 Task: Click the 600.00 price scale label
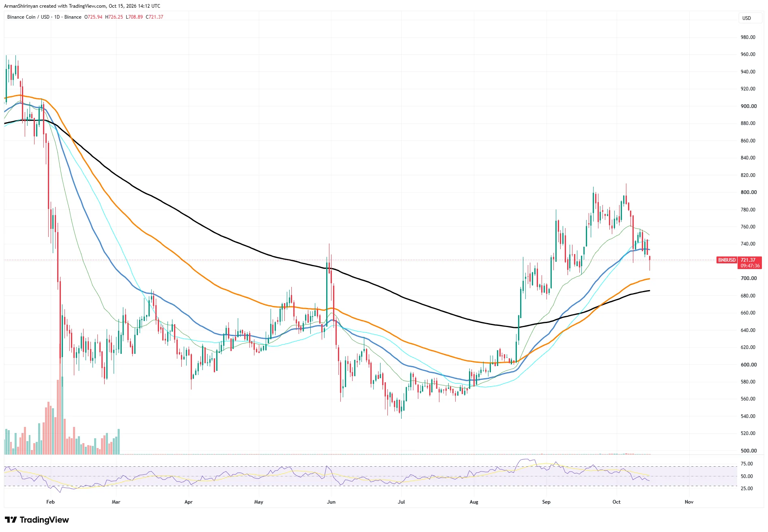[x=748, y=365]
